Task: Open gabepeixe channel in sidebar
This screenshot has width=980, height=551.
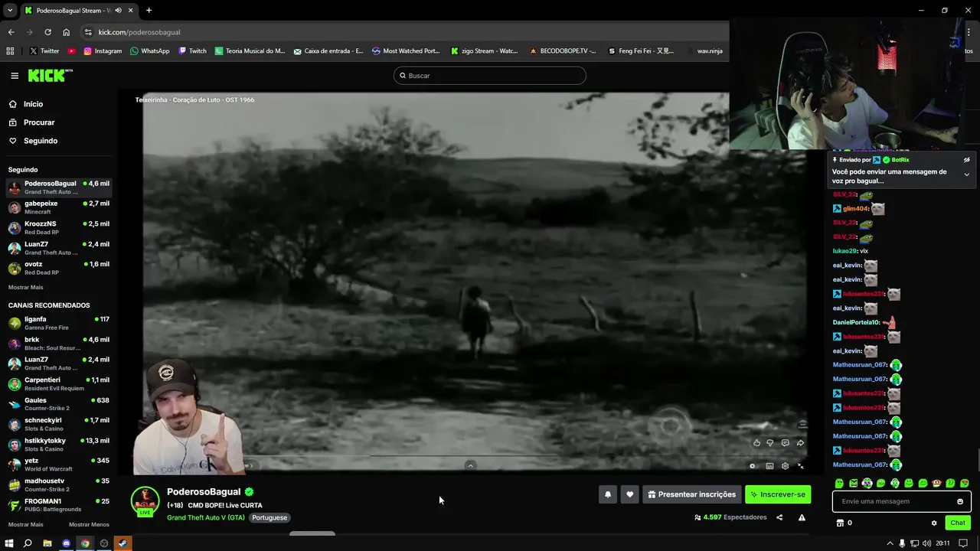Action: (x=58, y=207)
